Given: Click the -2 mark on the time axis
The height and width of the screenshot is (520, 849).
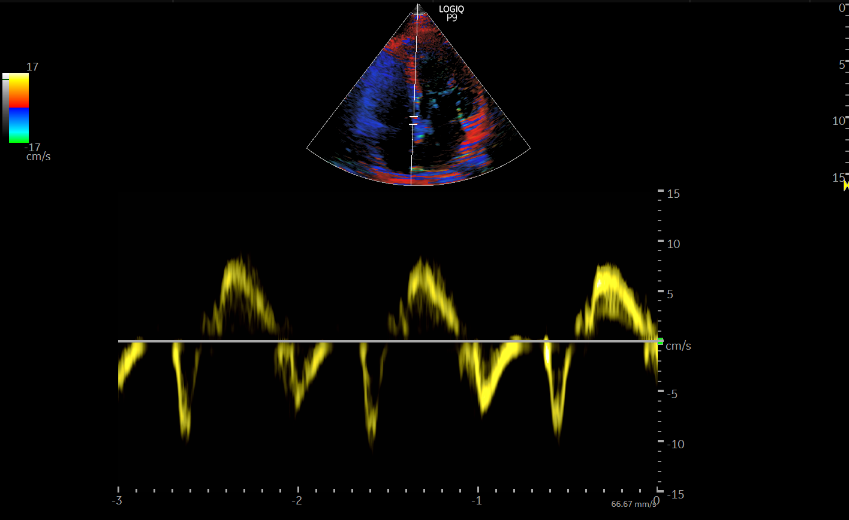Looking at the screenshot, I should pyautogui.click(x=297, y=500).
